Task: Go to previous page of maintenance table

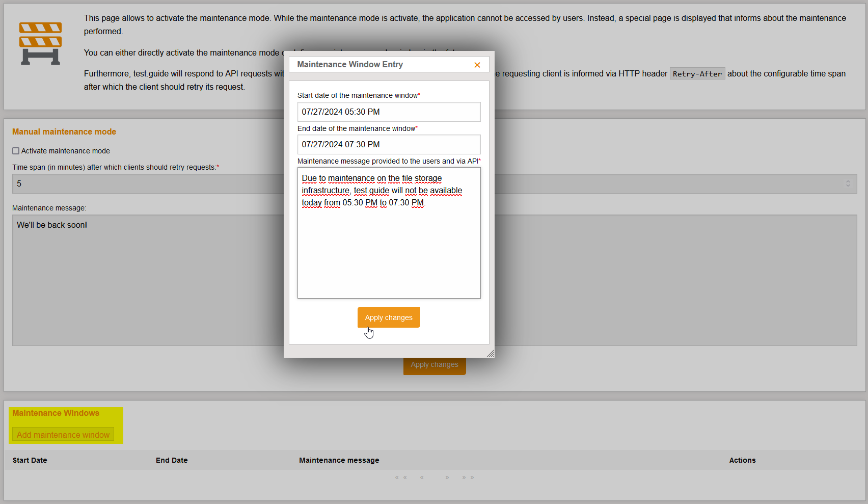Action: click(422, 478)
